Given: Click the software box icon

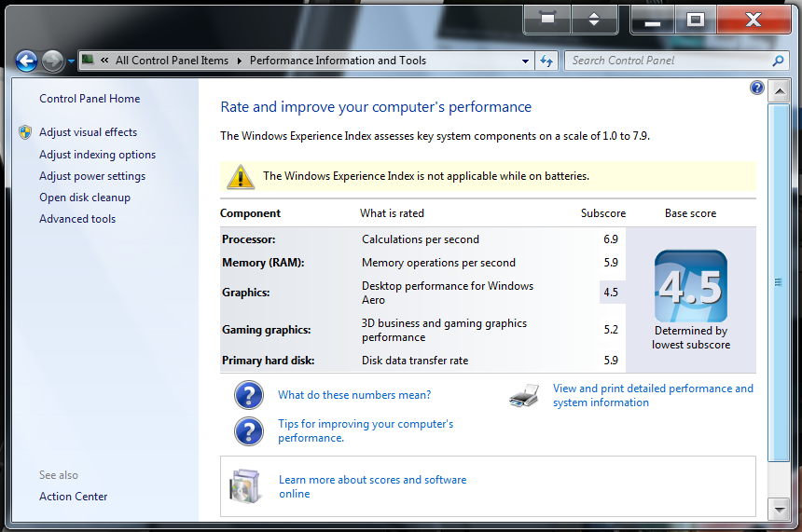Looking at the screenshot, I should (245, 486).
